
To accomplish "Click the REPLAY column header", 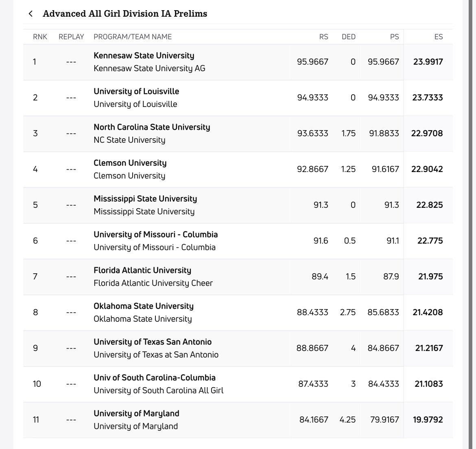I will (71, 37).
